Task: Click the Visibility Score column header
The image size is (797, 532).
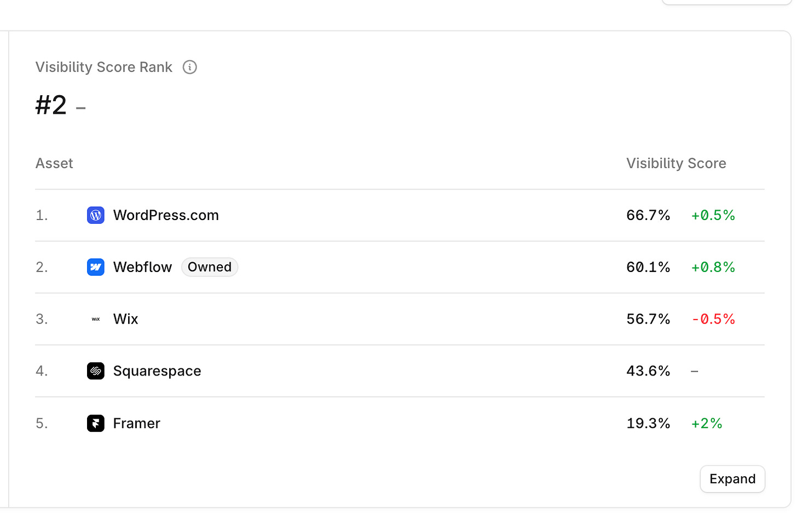Action: pyautogui.click(x=676, y=163)
